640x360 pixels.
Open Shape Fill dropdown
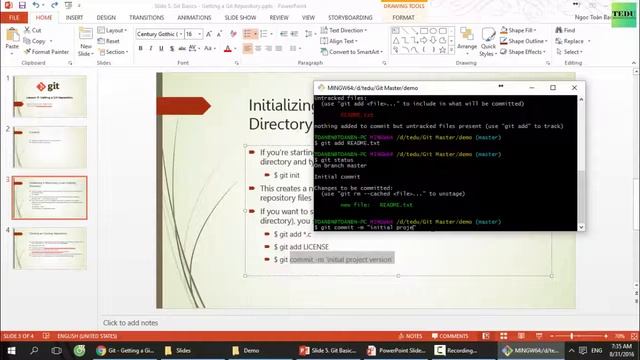tap(518, 30)
